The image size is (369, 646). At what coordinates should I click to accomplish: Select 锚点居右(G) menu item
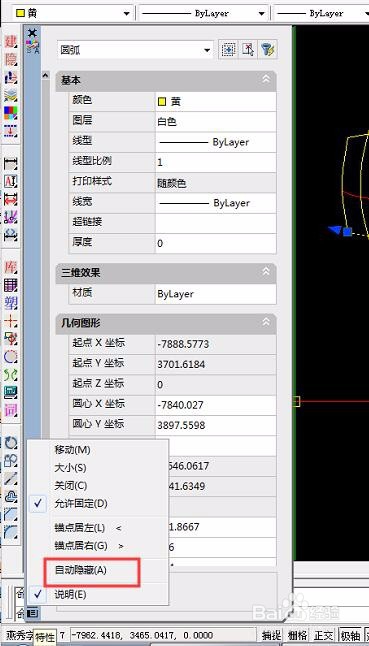tap(98, 546)
